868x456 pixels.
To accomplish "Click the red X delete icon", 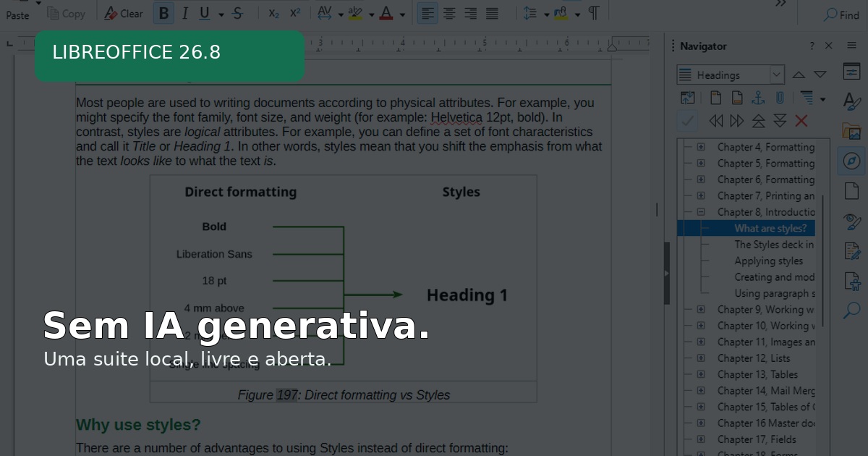I will tap(801, 121).
